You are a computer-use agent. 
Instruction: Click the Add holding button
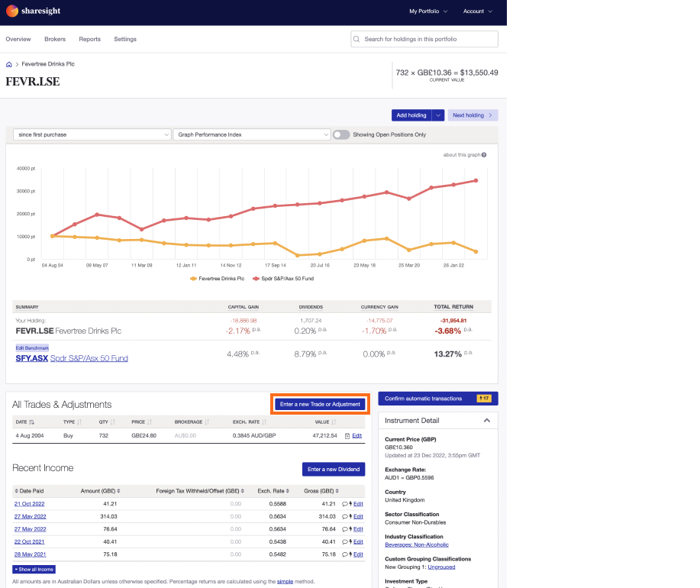coord(411,115)
